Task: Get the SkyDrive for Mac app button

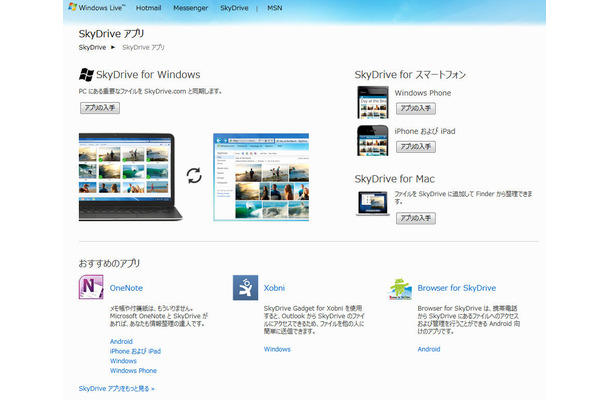Action: coord(416,218)
